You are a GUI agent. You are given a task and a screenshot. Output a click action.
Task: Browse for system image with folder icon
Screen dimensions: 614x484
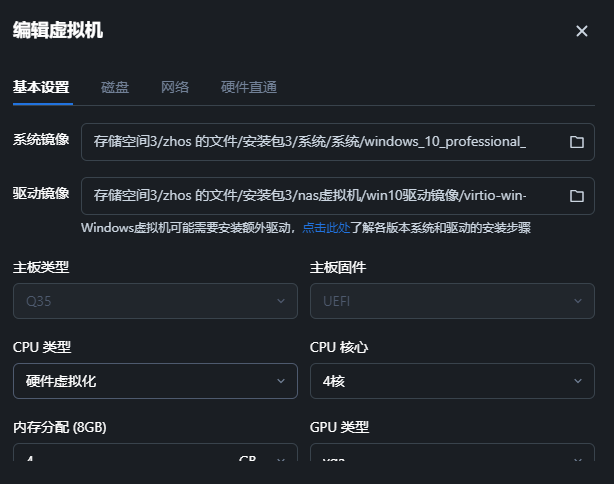[576, 142]
